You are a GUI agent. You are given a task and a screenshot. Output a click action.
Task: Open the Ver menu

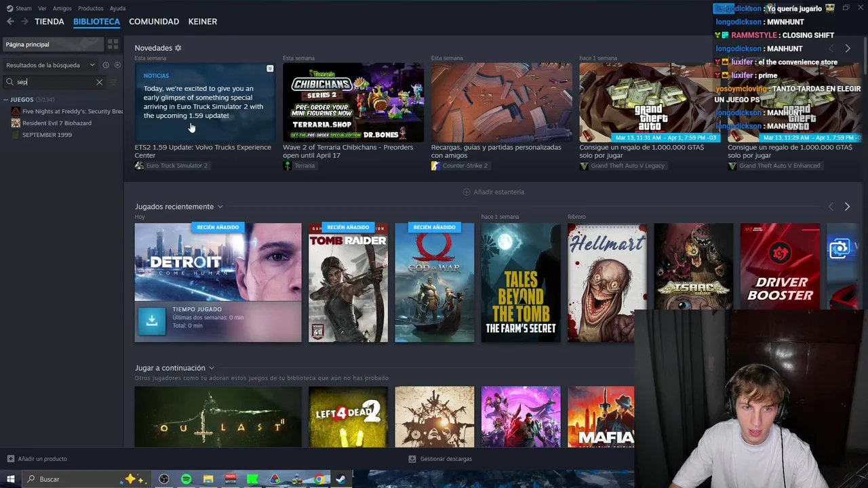pyautogui.click(x=42, y=8)
